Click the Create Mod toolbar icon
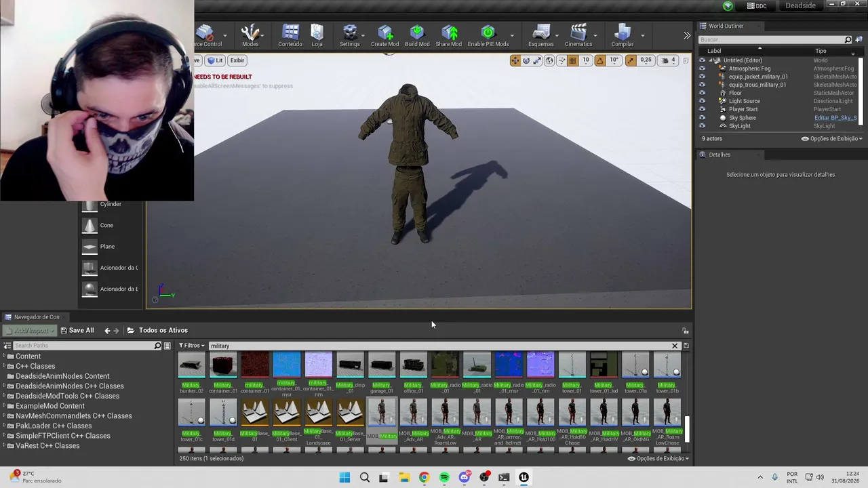The height and width of the screenshot is (488, 868). click(x=384, y=35)
